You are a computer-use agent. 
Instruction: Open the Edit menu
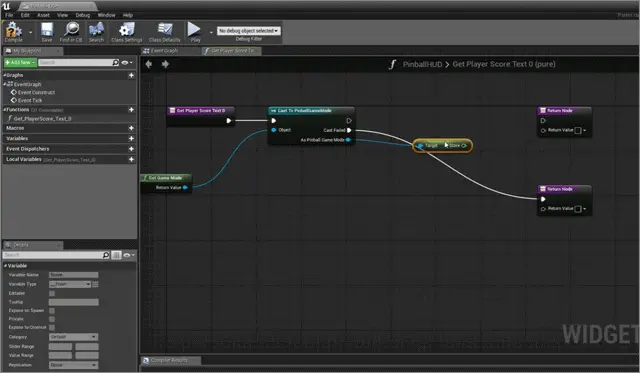point(25,15)
